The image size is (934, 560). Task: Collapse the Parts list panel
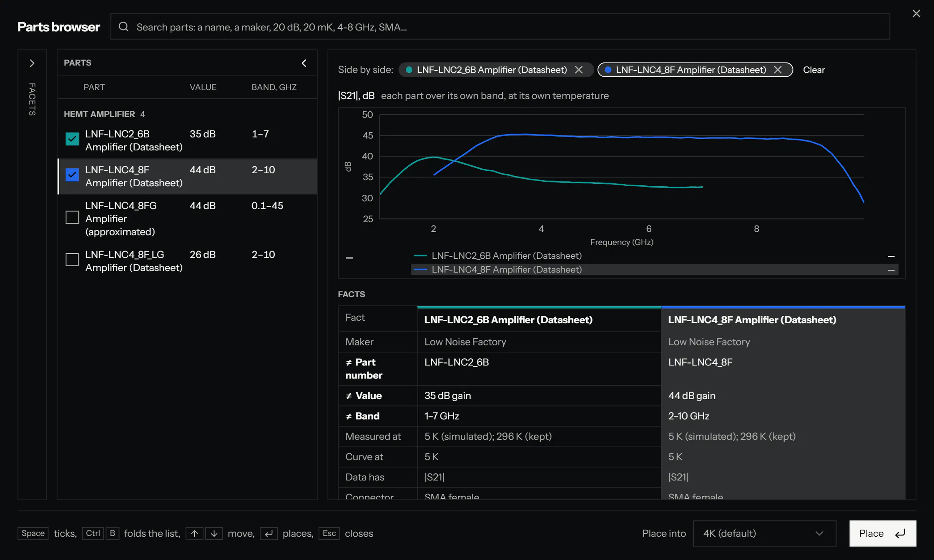[x=304, y=63]
